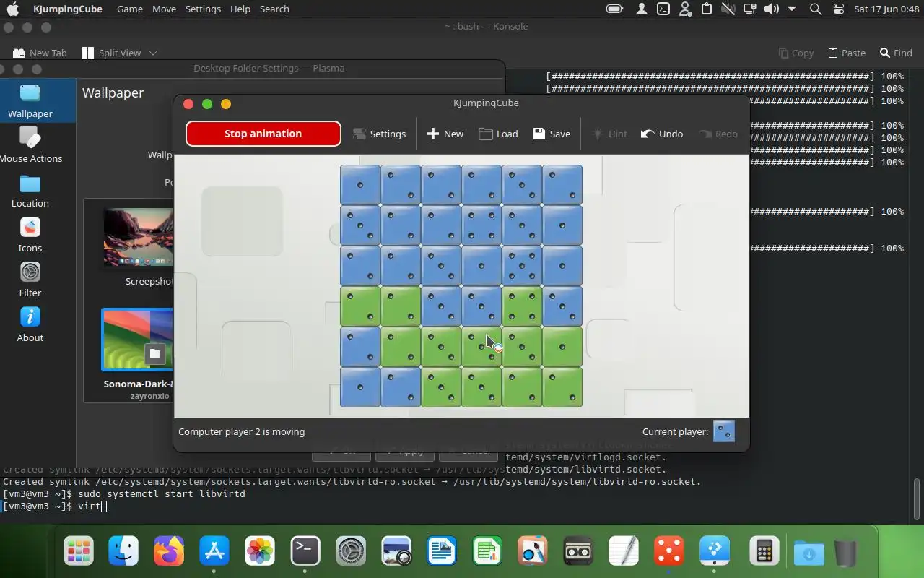Undo the last move

pos(662,134)
